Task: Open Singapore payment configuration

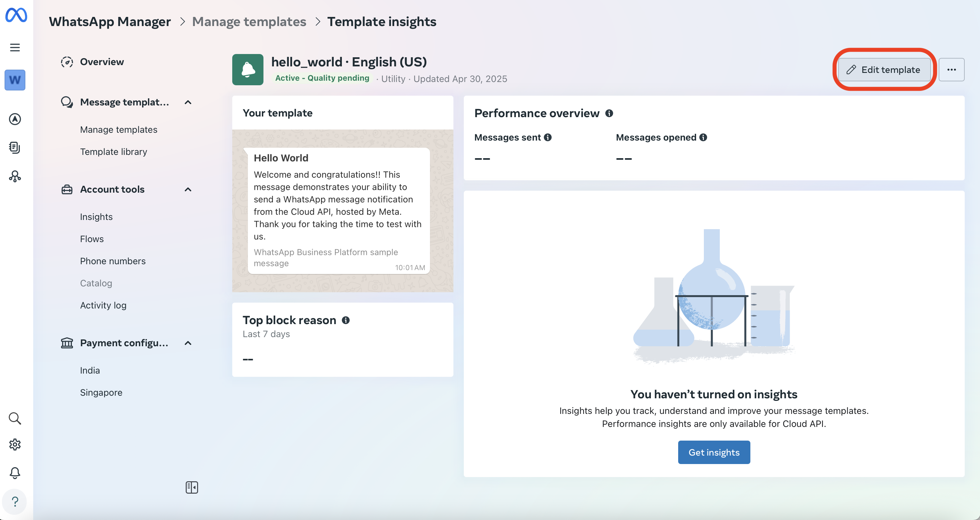Action: (101, 392)
